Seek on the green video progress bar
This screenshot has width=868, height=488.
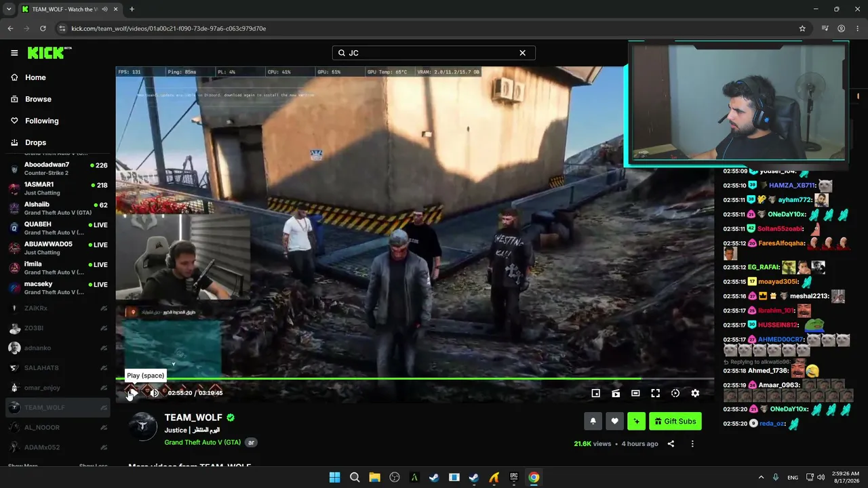point(415,378)
